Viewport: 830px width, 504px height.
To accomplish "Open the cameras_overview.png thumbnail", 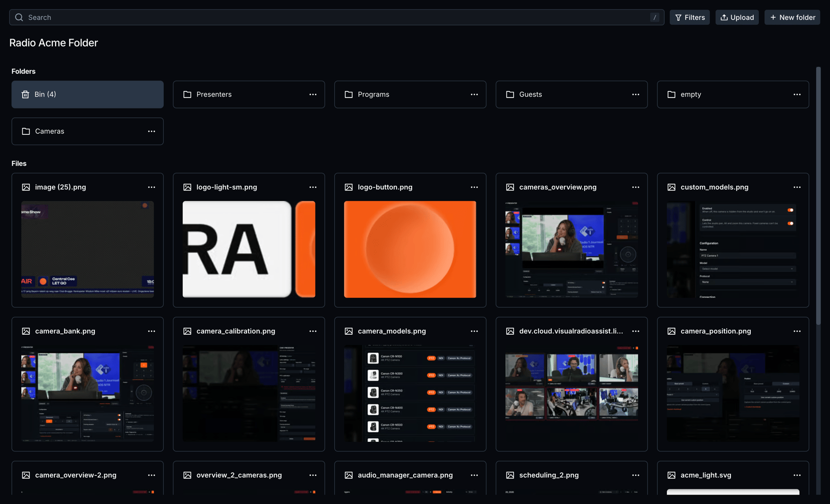I will (x=572, y=249).
